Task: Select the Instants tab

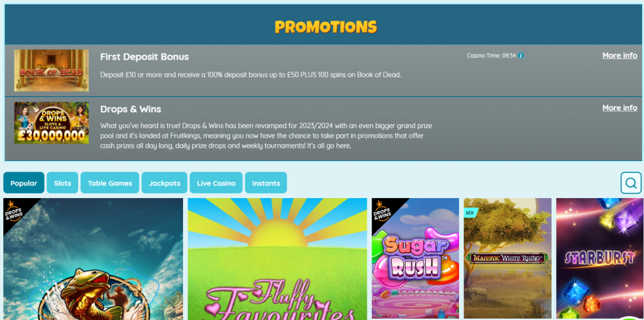Action: 266,183
